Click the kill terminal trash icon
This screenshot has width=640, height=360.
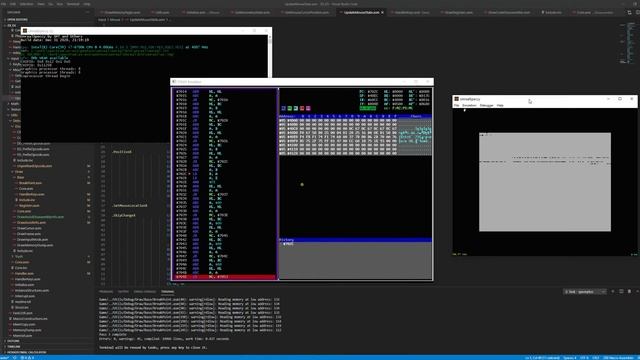coord(629,291)
